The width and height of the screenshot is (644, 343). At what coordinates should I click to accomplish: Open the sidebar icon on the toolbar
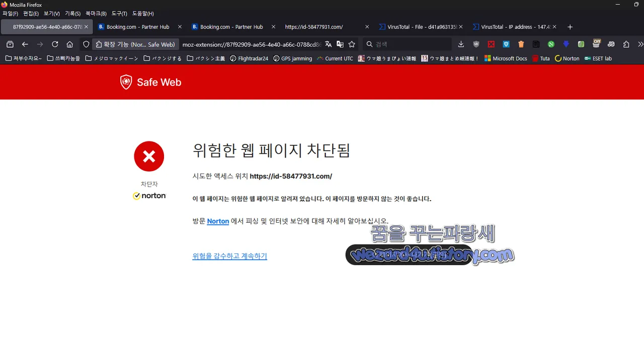click(x=10, y=44)
